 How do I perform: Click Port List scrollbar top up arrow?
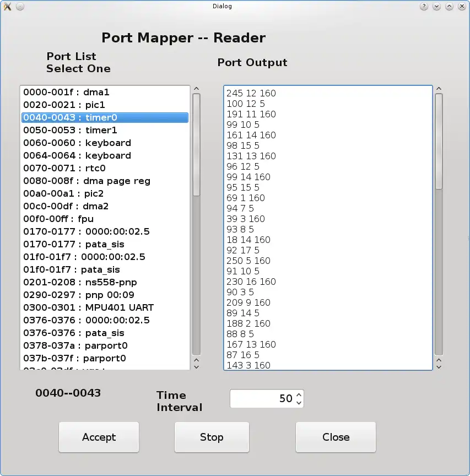pos(197,89)
